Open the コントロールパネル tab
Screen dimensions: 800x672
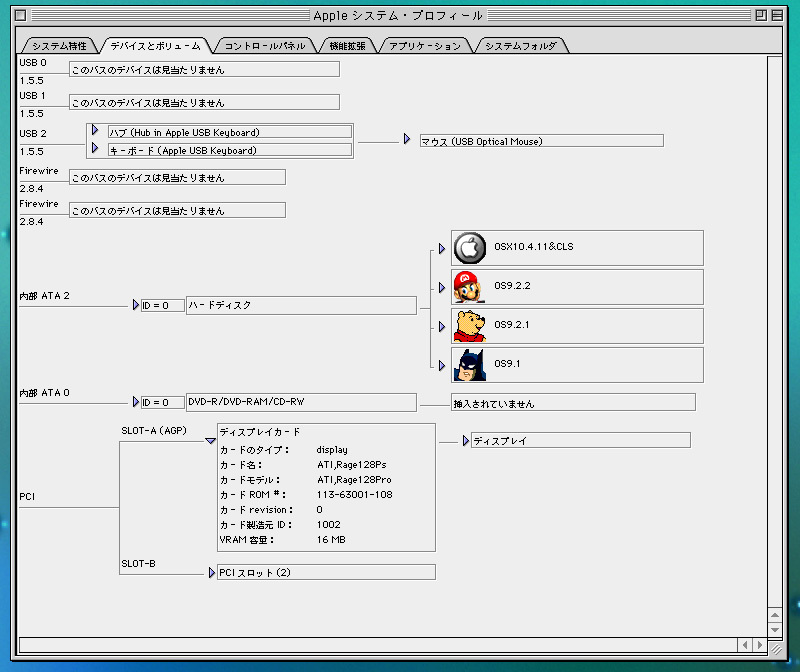click(264, 46)
